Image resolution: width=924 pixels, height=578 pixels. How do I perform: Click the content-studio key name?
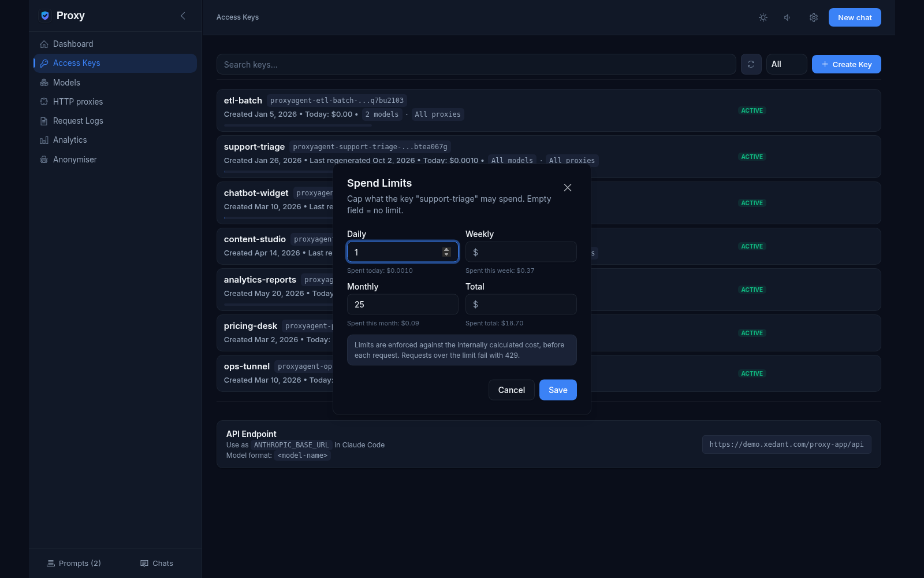(255, 239)
